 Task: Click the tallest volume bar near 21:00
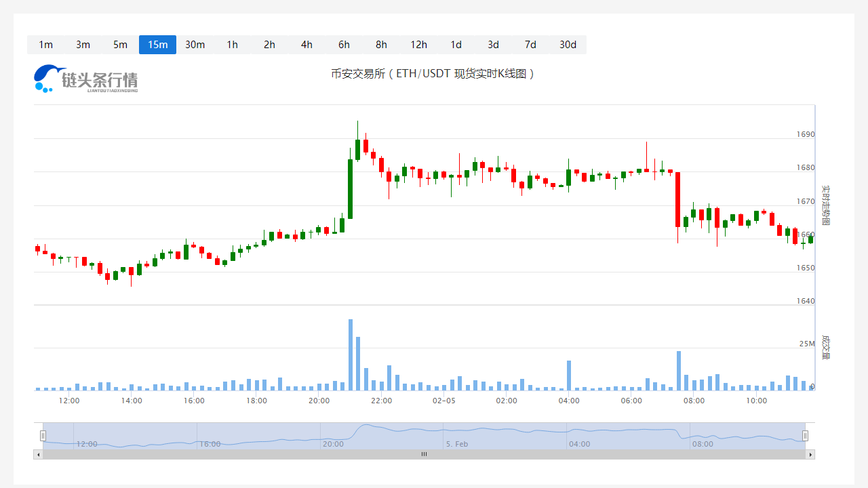pyautogui.click(x=351, y=354)
